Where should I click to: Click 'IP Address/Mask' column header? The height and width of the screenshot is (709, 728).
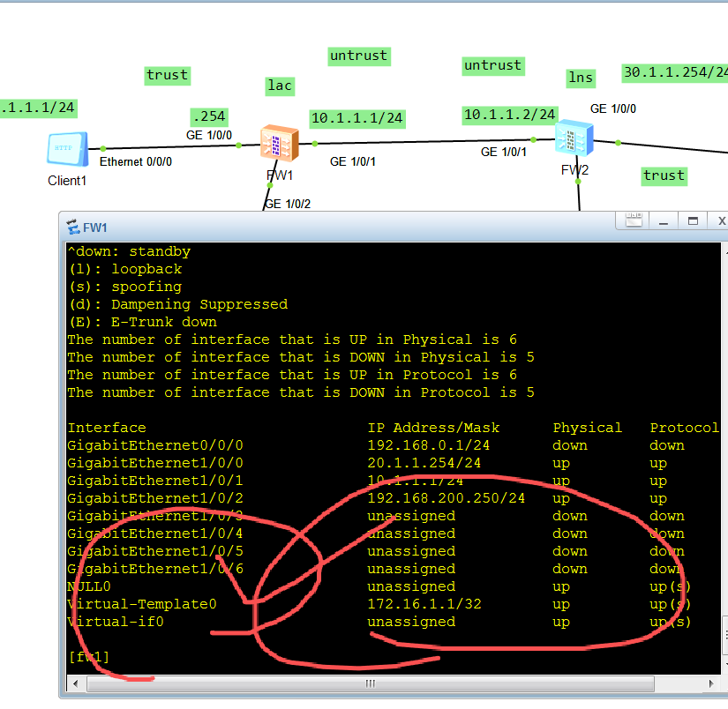point(433,428)
